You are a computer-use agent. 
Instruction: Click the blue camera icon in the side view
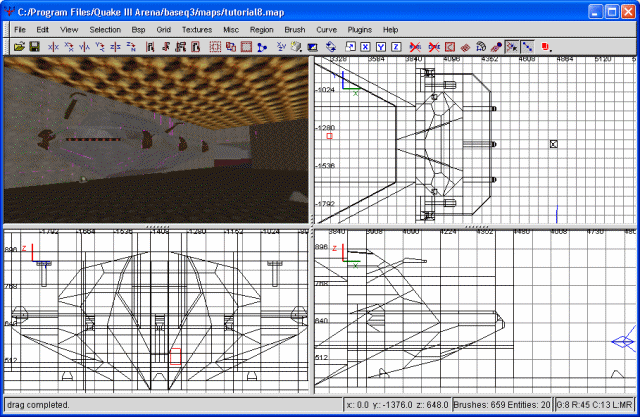624,340
